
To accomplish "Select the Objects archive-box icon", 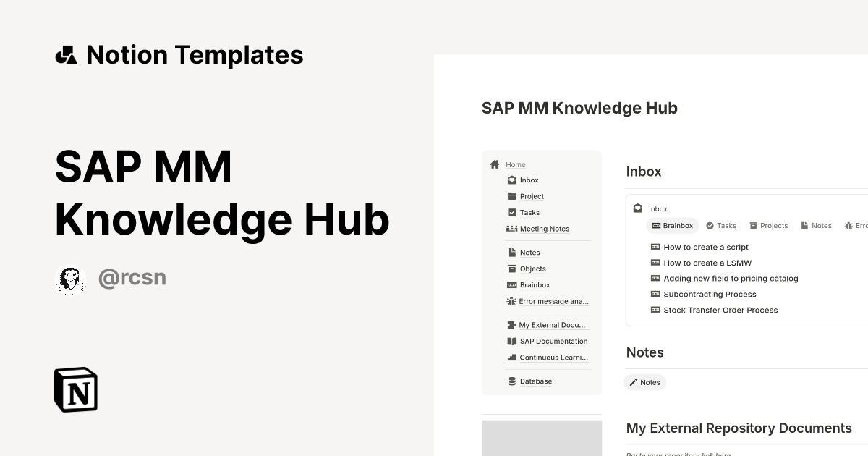I will pos(511,269).
